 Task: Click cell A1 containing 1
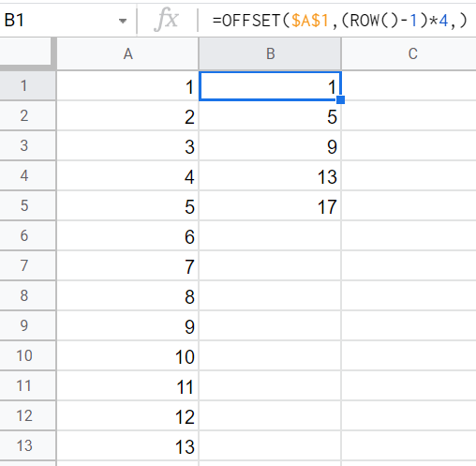tap(127, 85)
